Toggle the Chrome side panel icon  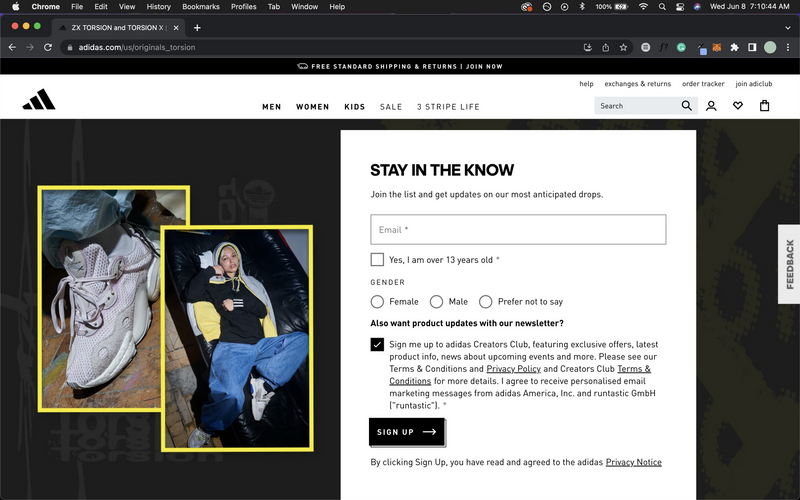(752, 47)
